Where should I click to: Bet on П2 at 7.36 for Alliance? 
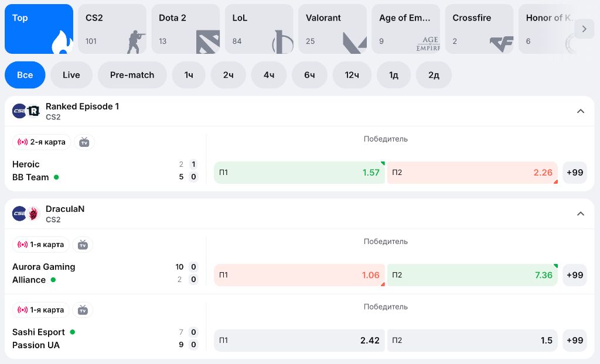pos(472,275)
